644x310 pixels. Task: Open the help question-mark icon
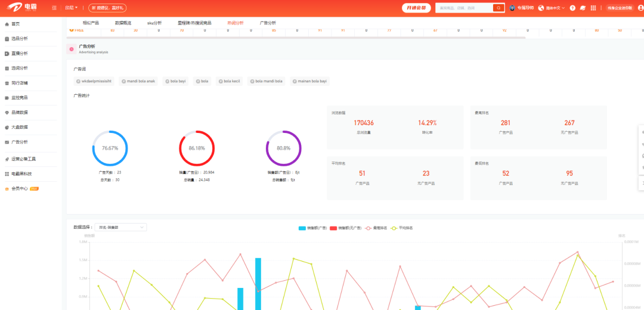coord(572,8)
